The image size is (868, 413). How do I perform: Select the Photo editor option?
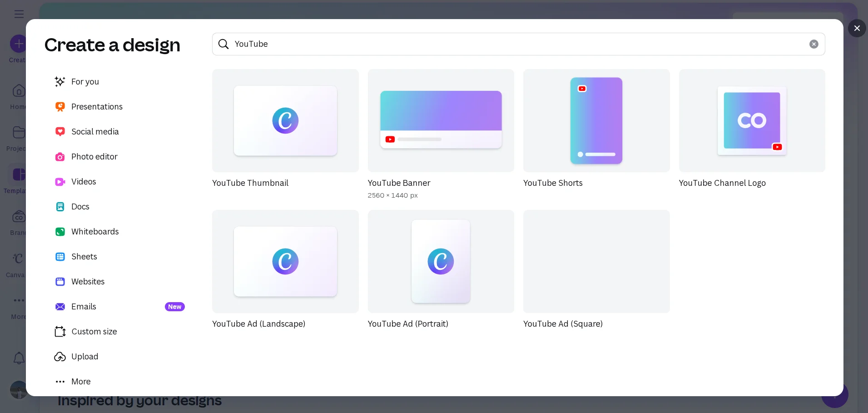94,156
